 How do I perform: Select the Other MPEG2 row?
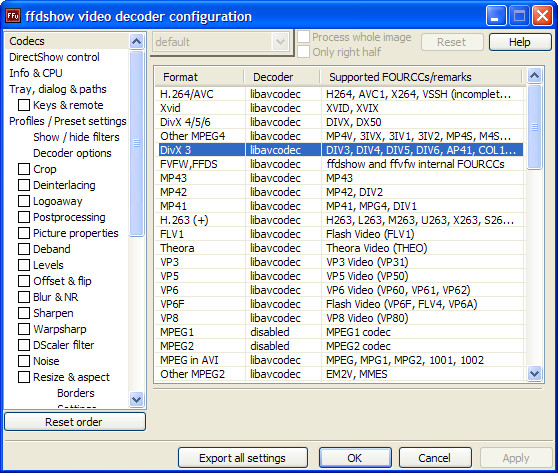pos(341,374)
